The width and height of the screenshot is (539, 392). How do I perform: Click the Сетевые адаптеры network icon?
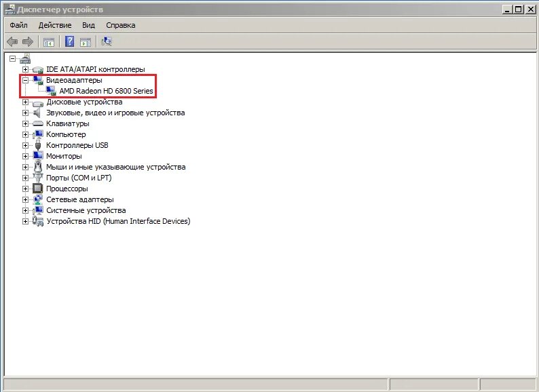(x=38, y=199)
